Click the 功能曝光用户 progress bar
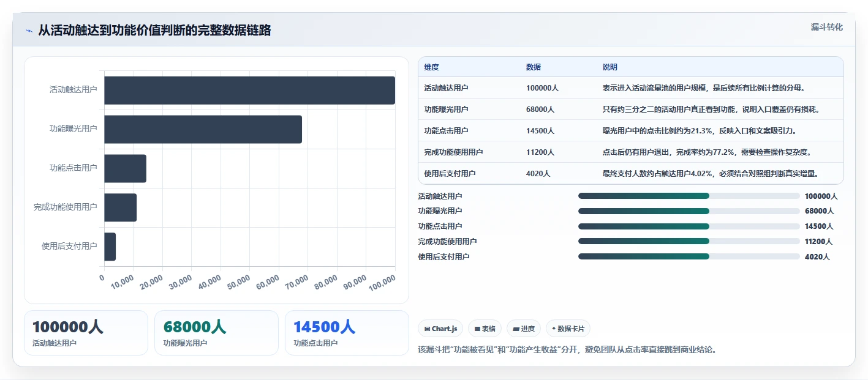Viewport: 868px width, 380px height. [689, 211]
